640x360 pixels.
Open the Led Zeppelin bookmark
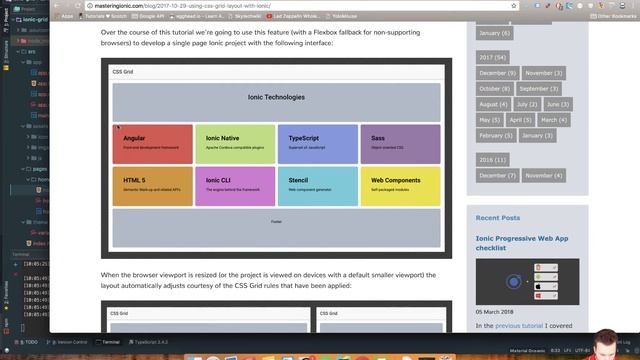(x=293, y=16)
